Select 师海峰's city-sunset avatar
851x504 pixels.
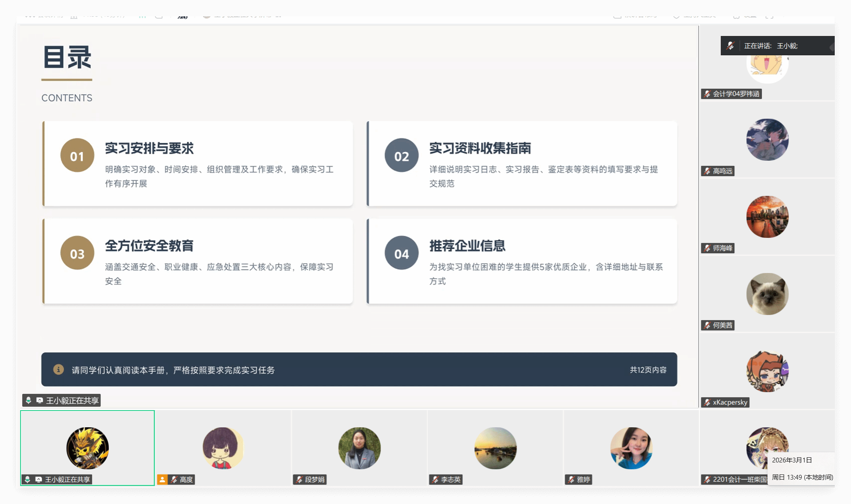(767, 217)
